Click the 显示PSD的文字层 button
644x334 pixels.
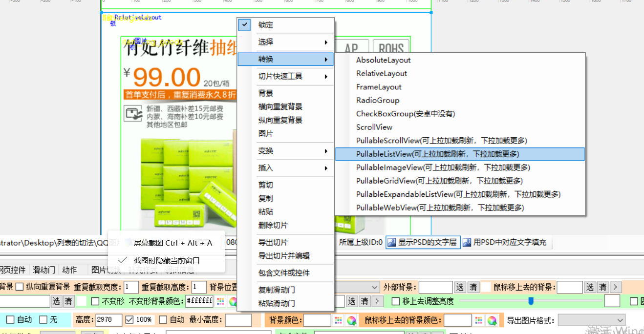click(423, 242)
